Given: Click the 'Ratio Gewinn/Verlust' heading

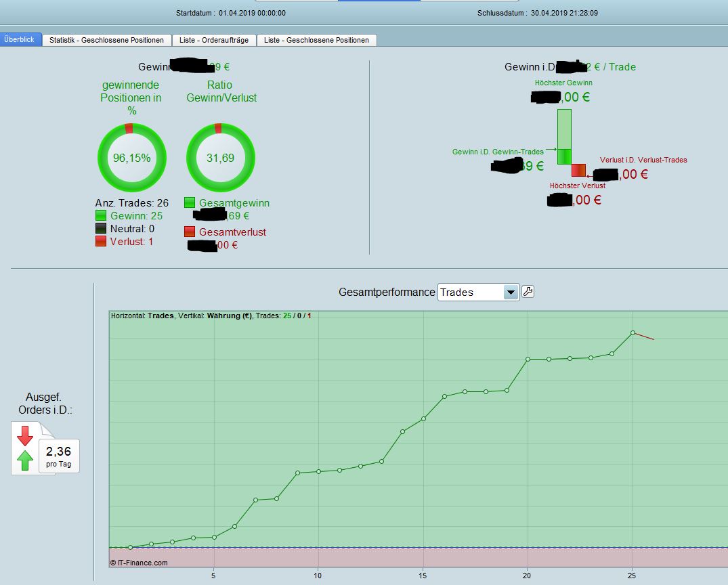Looking at the screenshot, I should pos(221,91).
